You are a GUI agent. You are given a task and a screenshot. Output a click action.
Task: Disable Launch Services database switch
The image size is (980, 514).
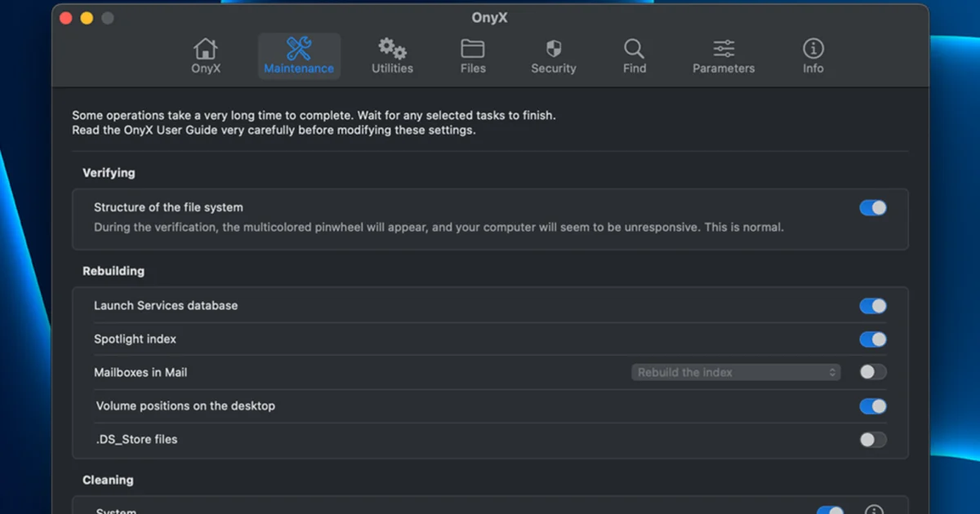coord(873,306)
